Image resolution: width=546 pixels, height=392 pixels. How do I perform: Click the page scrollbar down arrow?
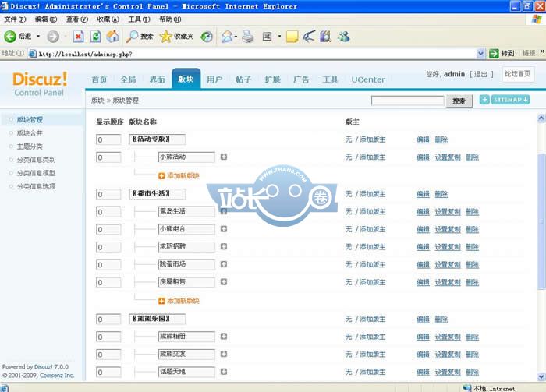coord(541,376)
